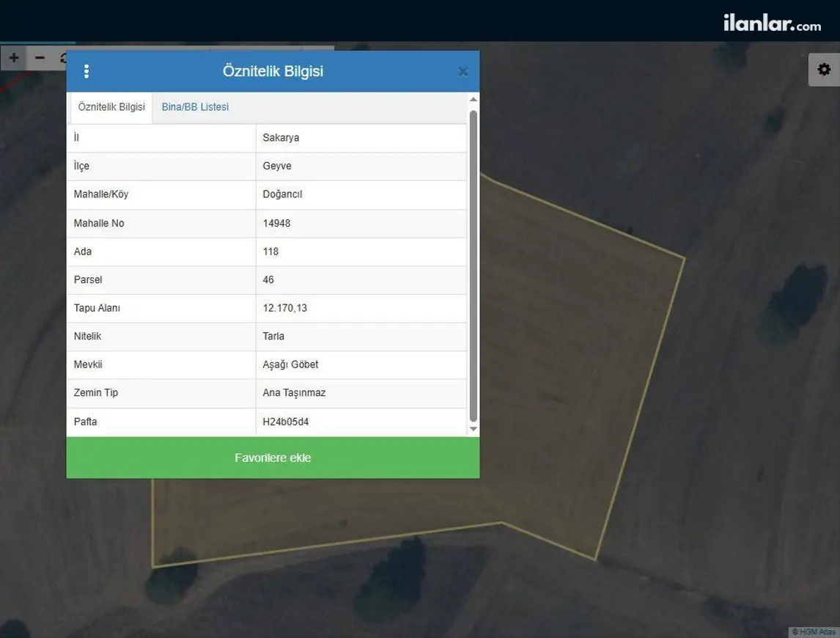840x638 pixels.
Task: Click the Favorilere ekle button
Action: [x=273, y=458]
